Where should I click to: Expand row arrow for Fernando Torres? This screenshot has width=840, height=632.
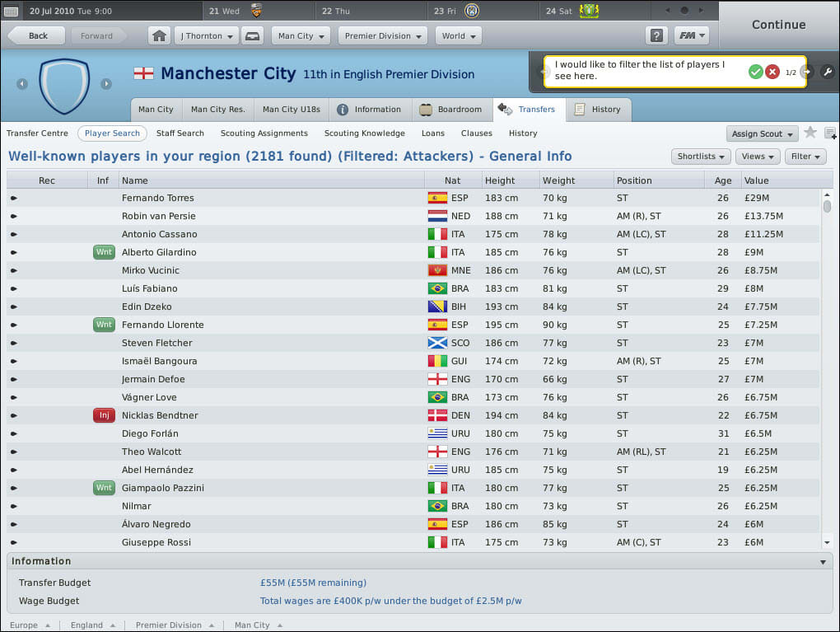(x=14, y=199)
